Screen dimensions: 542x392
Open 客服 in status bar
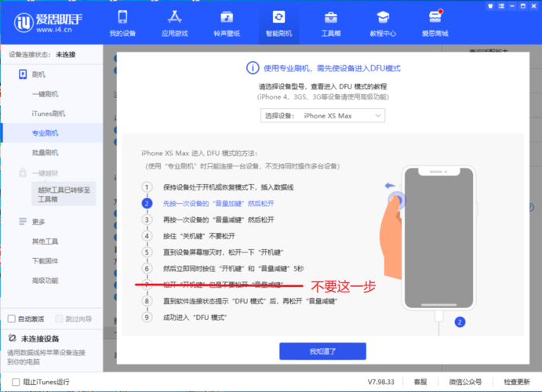click(x=420, y=382)
